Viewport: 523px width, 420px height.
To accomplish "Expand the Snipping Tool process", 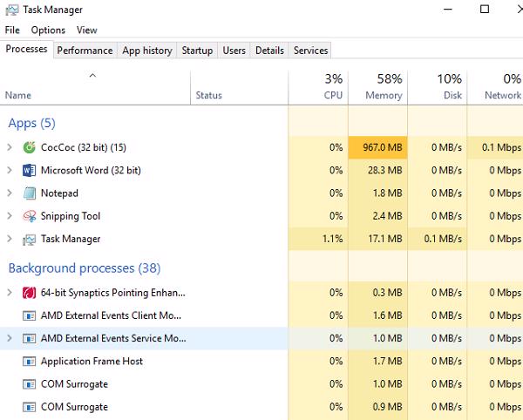I will coord(10,216).
